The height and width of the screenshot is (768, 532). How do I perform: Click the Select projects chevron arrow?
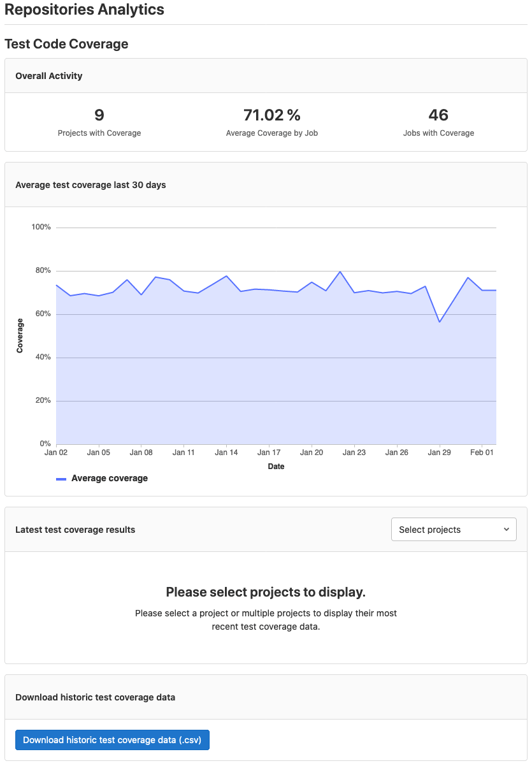click(x=507, y=529)
